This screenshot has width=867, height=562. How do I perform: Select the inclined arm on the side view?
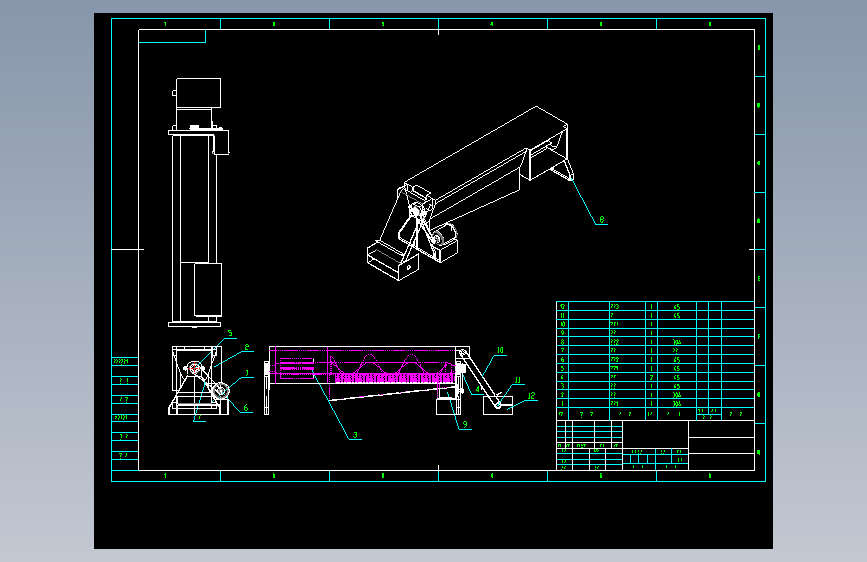tap(480, 378)
